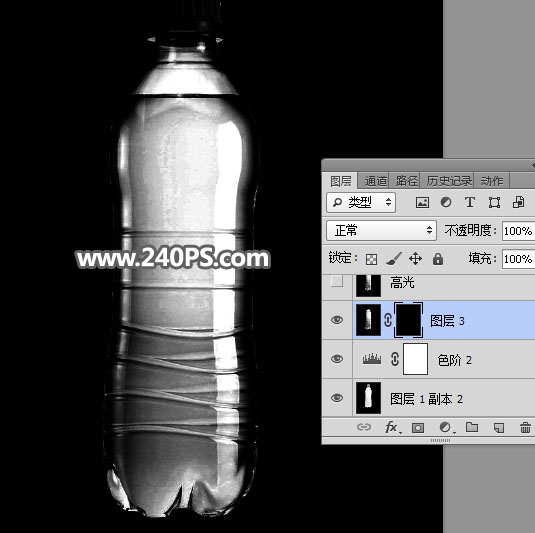Hide the 色阶 2 adjustment layer
This screenshot has width=535, height=533.
pyautogui.click(x=337, y=359)
